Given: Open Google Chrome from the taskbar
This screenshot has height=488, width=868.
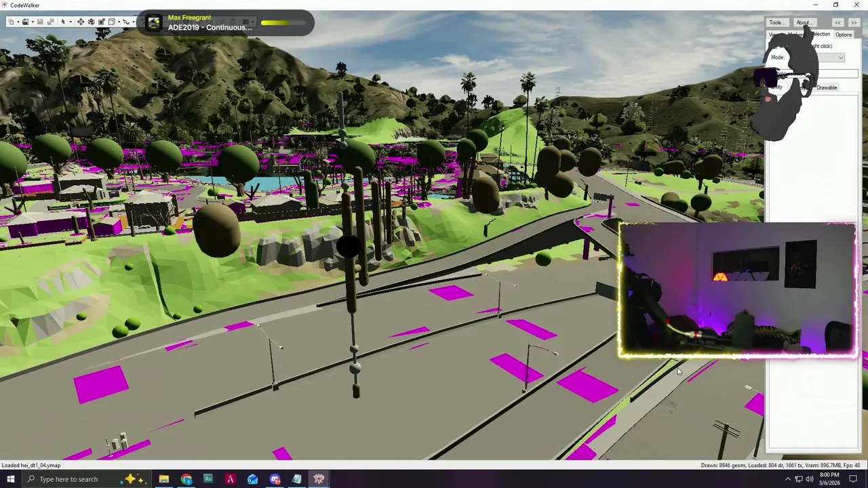Looking at the screenshot, I should point(186,479).
